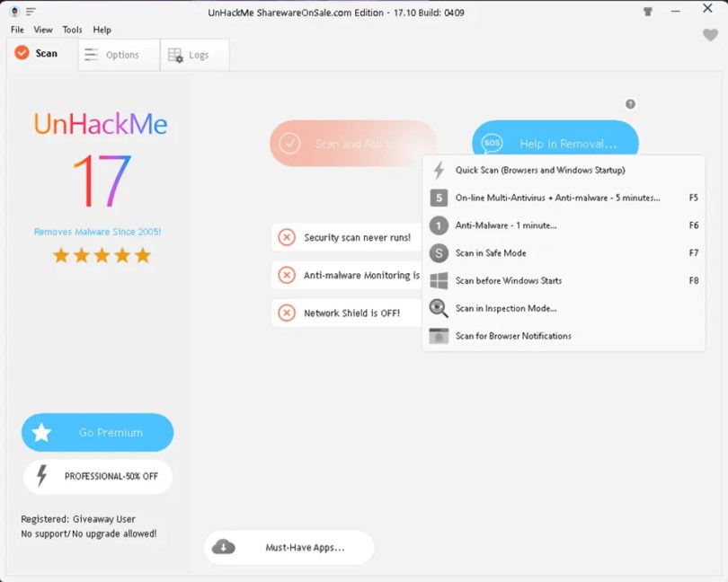Click the eye magnifier Inspection Mode icon

click(439, 308)
